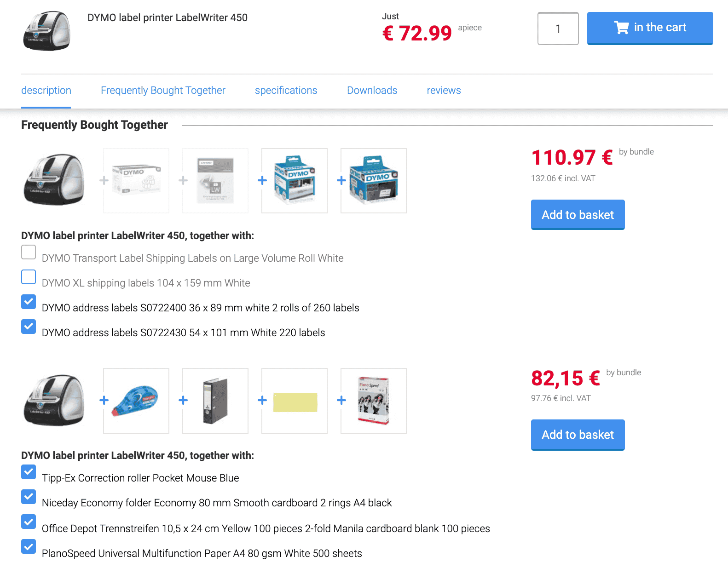Click the PlanoSpeed paper product image
The height and width of the screenshot is (585, 728).
(x=374, y=401)
